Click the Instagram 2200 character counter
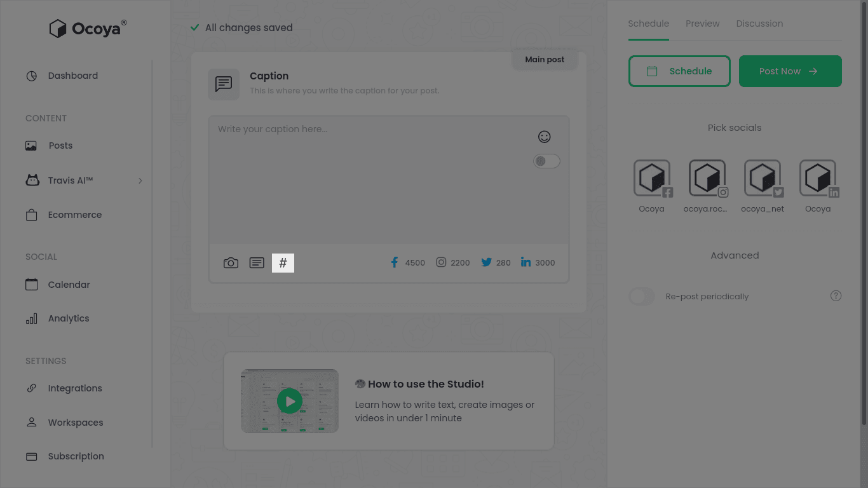This screenshot has width=868, height=488. [453, 262]
